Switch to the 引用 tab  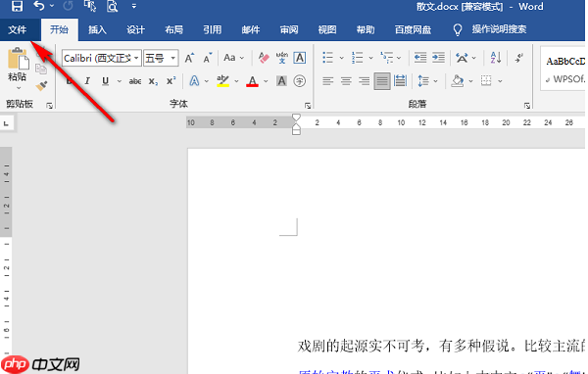(x=213, y=29)
